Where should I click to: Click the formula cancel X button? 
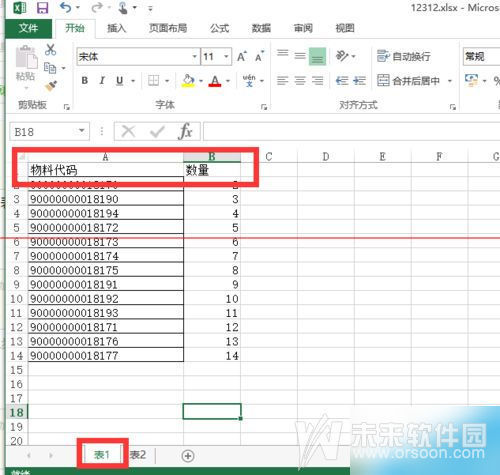pos(128,131)
